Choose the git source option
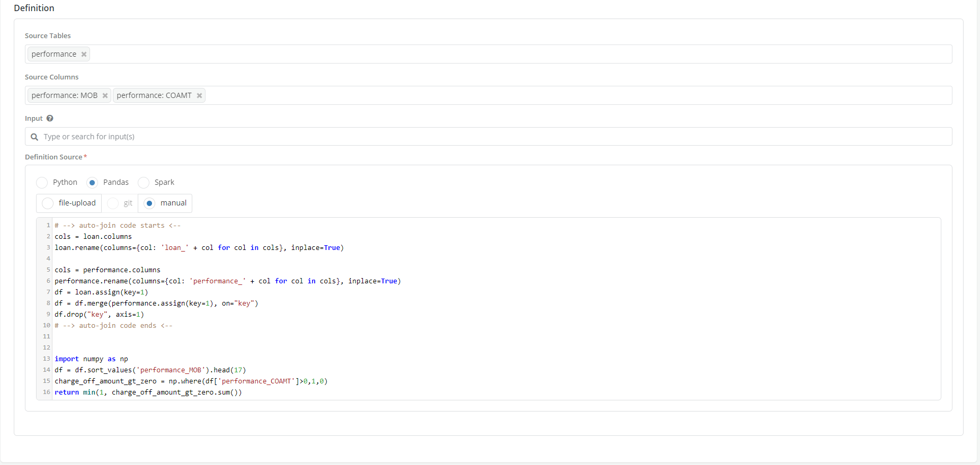 pyautogui.click(x=113, y=203)
